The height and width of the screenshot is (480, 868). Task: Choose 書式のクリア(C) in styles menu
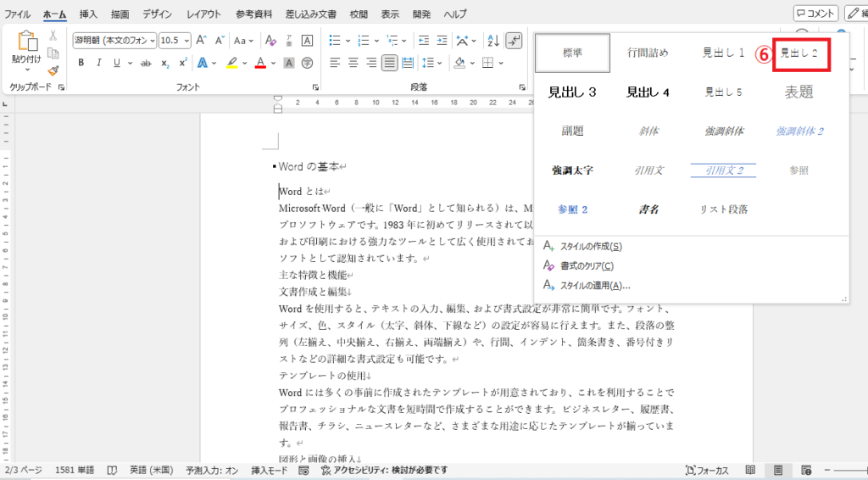(587, 265)
